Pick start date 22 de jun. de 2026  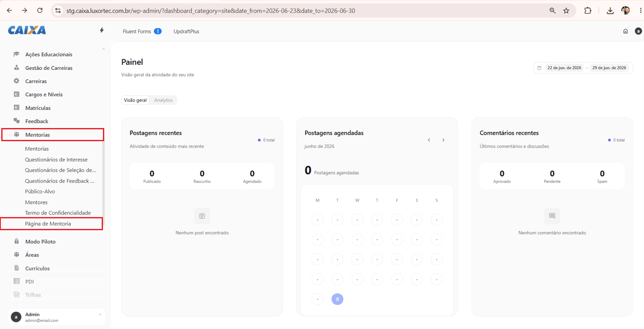coord(564,68)
